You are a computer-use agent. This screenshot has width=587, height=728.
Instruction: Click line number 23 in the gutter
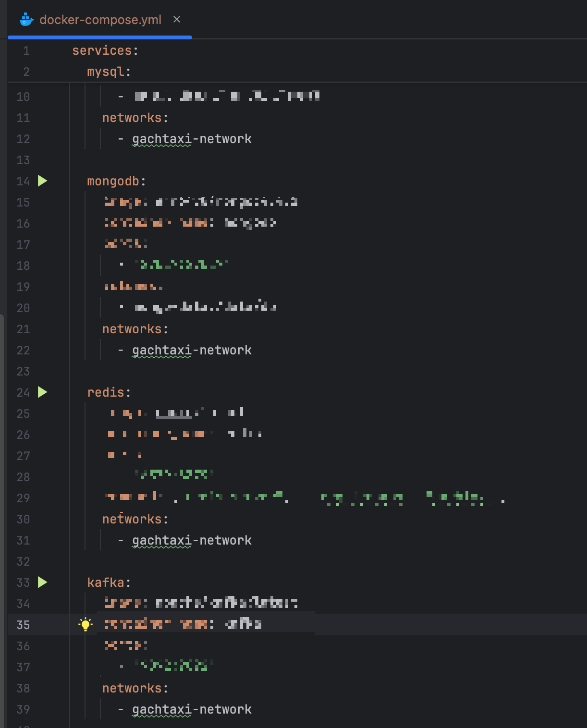(23, 371)
